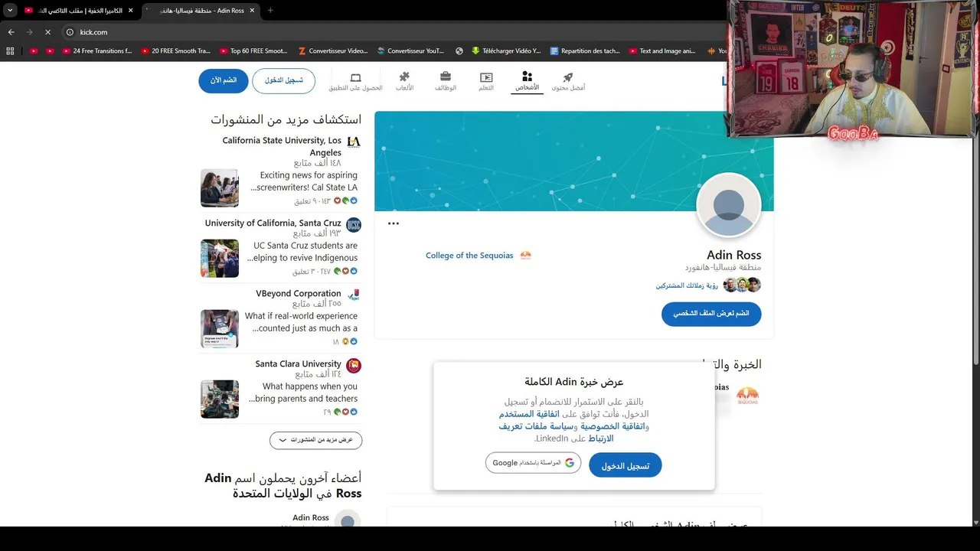
Task: Click the Cal State LA post thumbnail
Action: click(x=220, y=188)
